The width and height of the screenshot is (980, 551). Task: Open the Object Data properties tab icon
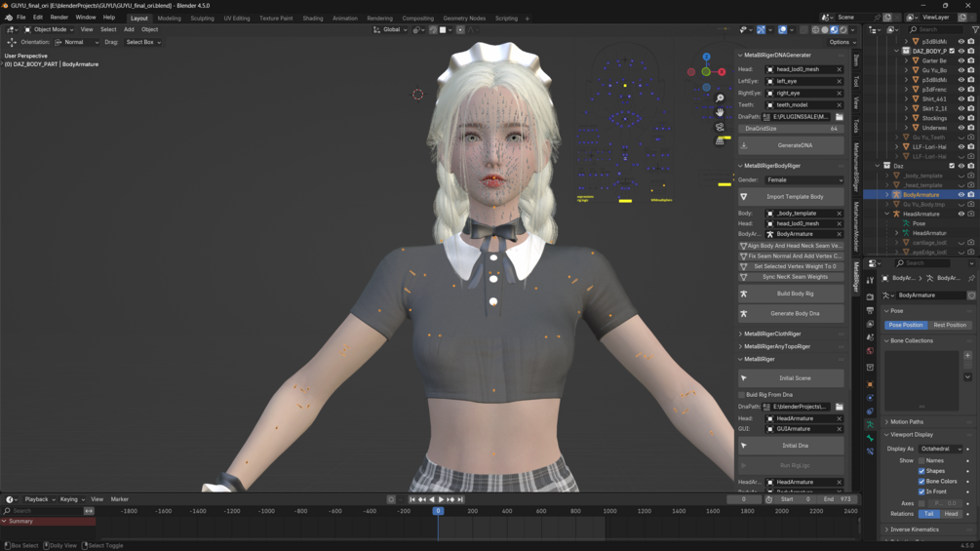pyautogui.click(x=870, y=425)
